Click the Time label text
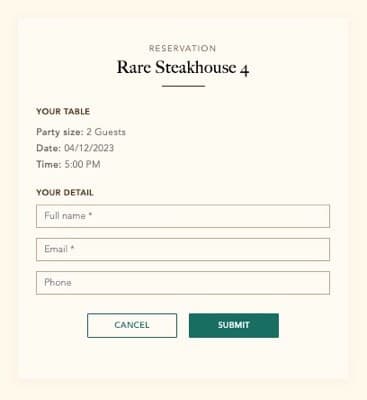Viewport: 367px width, 400px height. coord(49,164)
